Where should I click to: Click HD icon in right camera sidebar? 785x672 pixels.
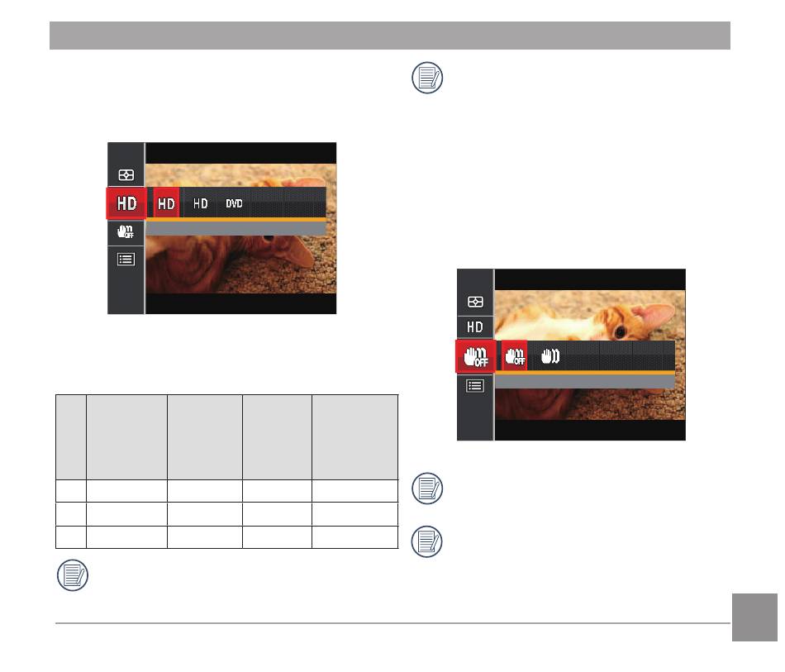pos(474,327)
